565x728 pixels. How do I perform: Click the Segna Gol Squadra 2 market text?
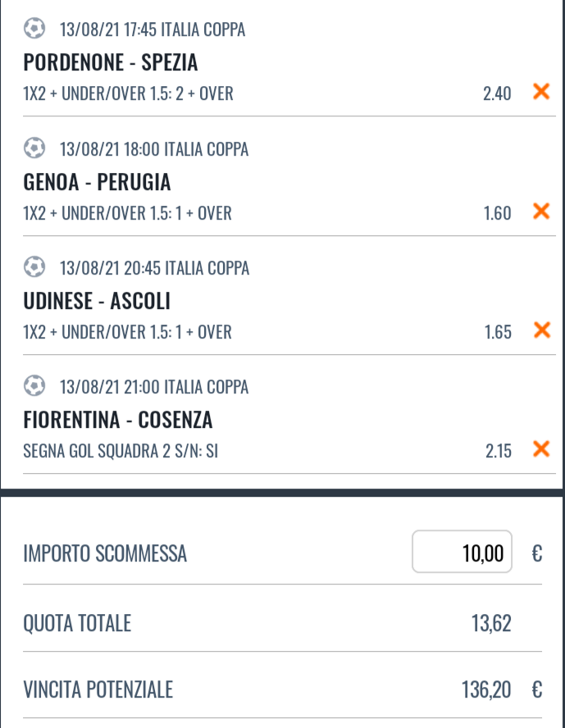coord(121,451)
